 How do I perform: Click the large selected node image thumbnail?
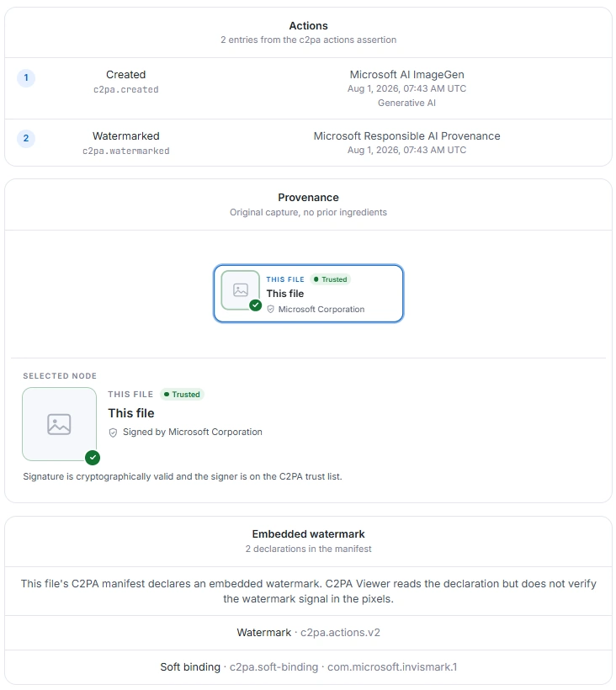(60, 424)
